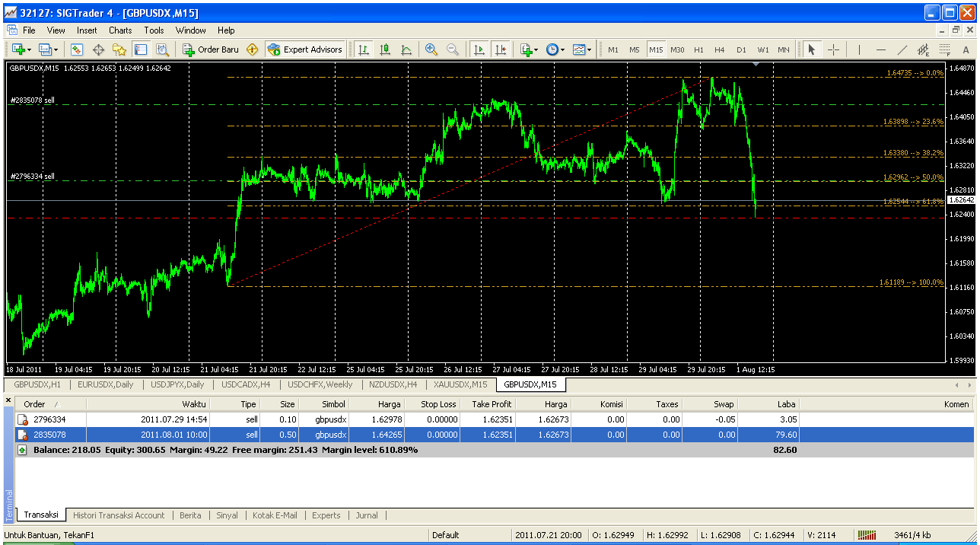Select the D1 timeframe
Screen dimensions: 980x545
(x=741, y=49)
